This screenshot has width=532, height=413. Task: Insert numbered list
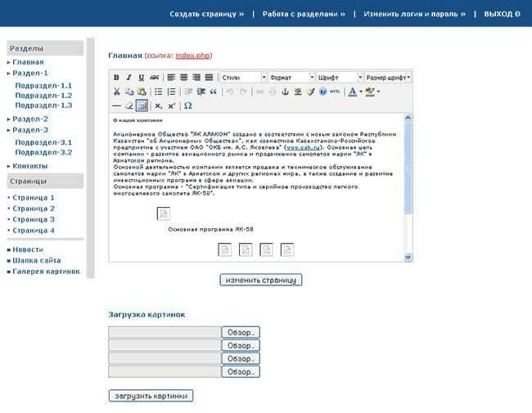click(x=171, y=92)
